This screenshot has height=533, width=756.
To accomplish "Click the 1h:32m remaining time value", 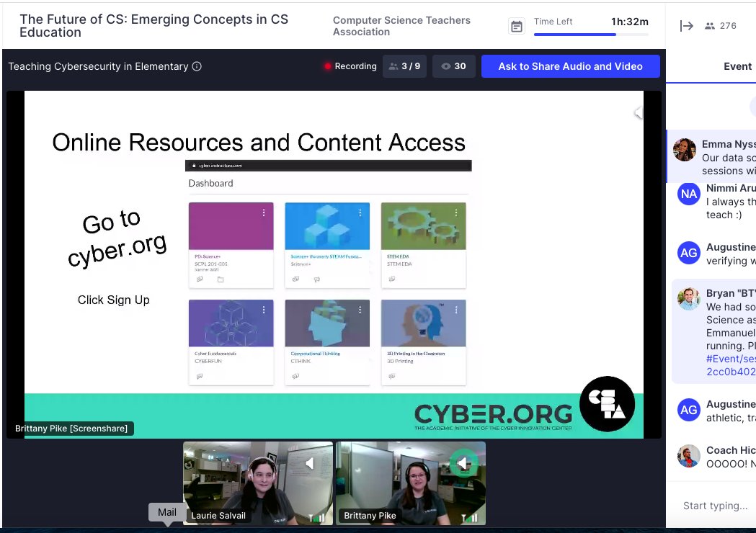I will coord(630,22).
